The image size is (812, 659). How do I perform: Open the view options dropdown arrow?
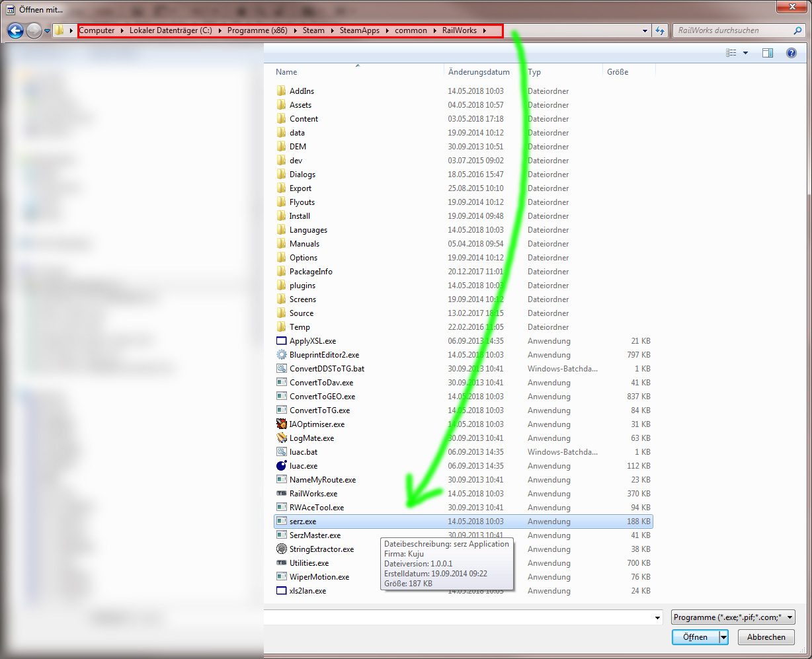[746, 53]
